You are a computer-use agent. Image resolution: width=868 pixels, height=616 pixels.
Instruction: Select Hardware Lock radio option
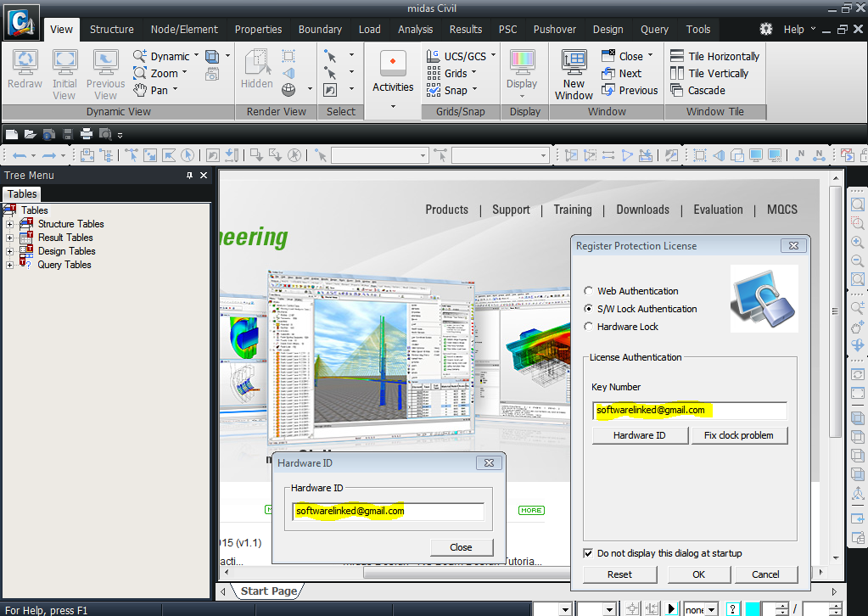589,327
